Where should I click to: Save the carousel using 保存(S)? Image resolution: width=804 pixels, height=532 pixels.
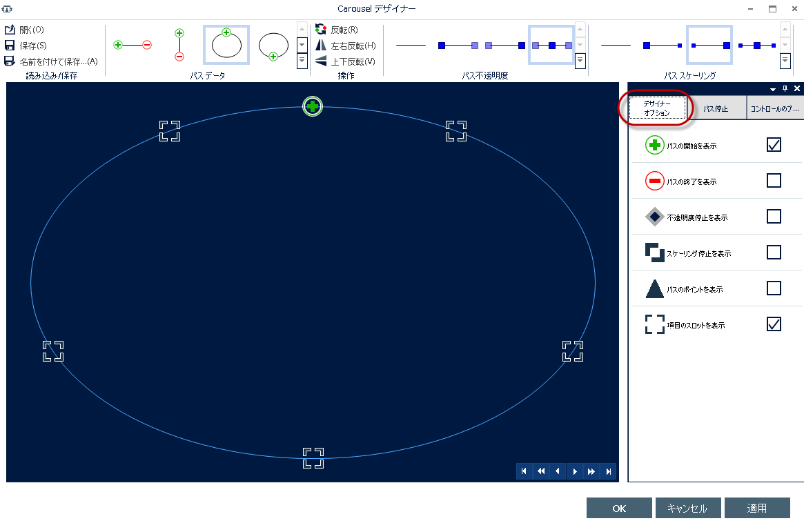pos(28,44)
